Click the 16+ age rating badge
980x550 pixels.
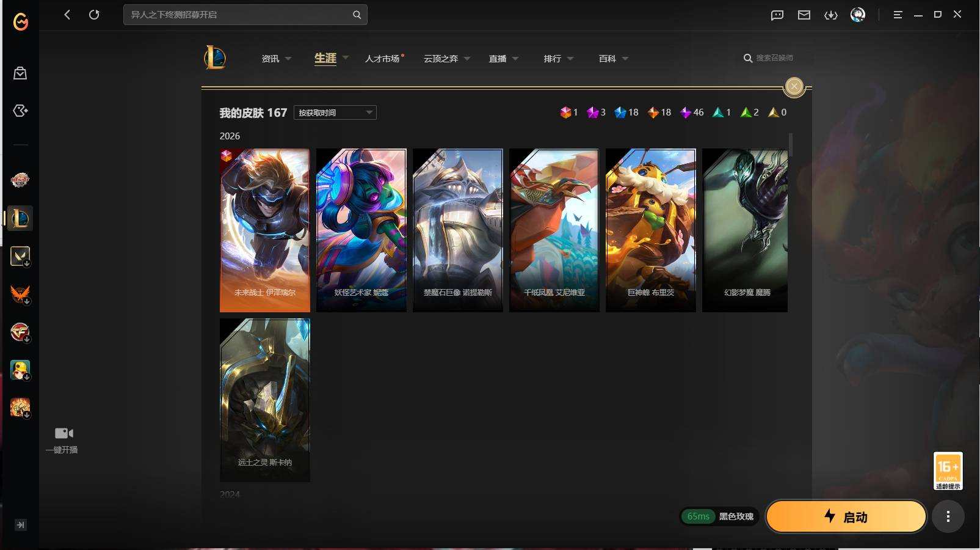click(x=948, y=471)
